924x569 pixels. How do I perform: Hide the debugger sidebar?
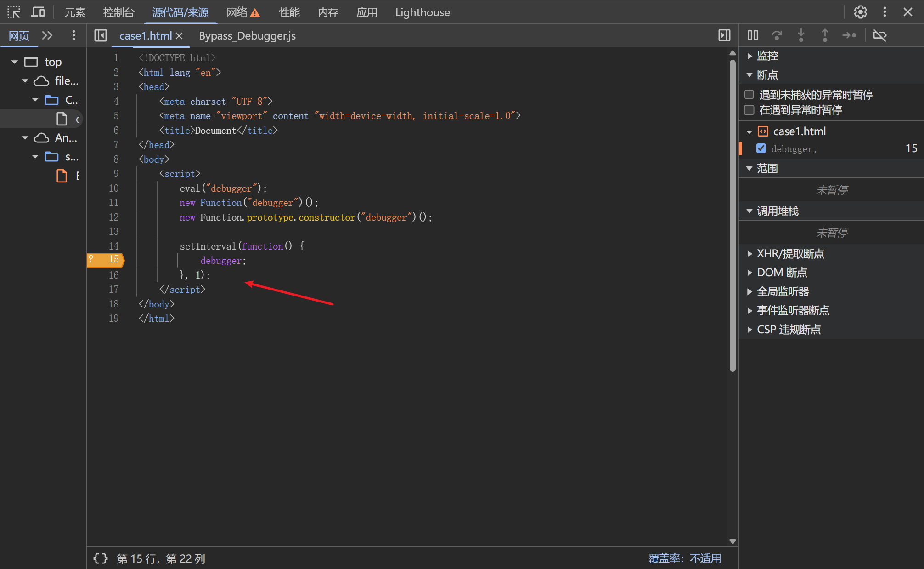(724, 35)
